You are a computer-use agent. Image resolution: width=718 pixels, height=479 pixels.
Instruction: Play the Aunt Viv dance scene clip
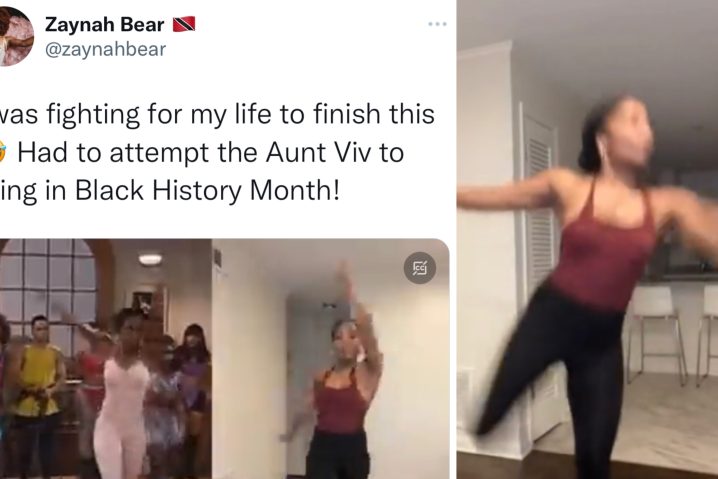(x=106, y=359)
